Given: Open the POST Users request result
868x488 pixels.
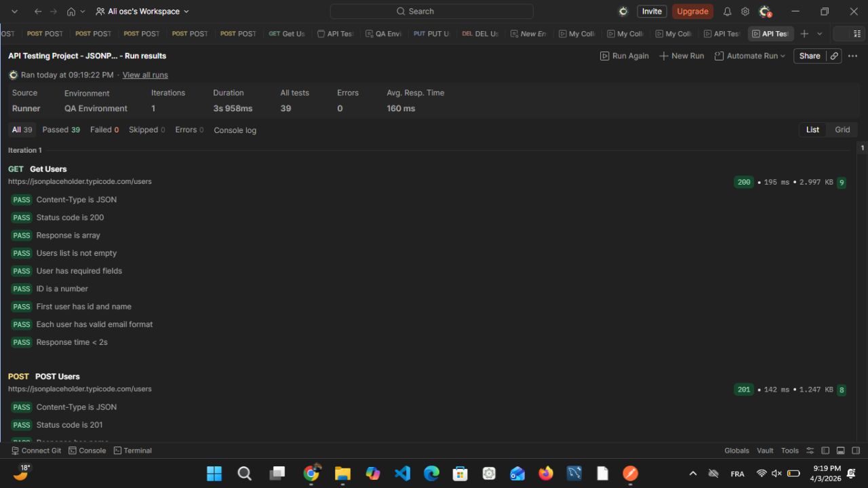Looking at the screenshot, I should 58,377.
